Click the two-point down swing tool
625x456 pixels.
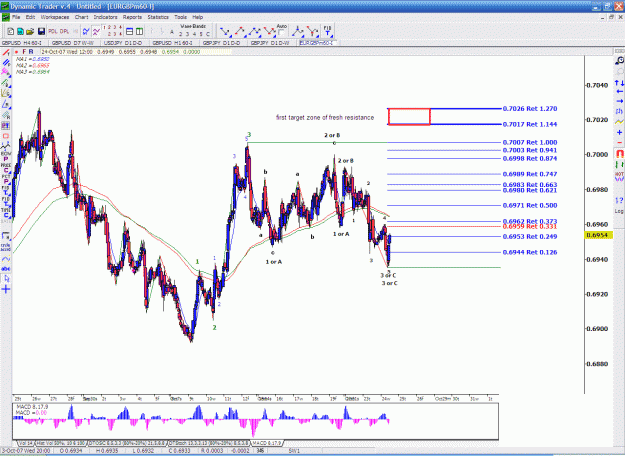(225, 31)
